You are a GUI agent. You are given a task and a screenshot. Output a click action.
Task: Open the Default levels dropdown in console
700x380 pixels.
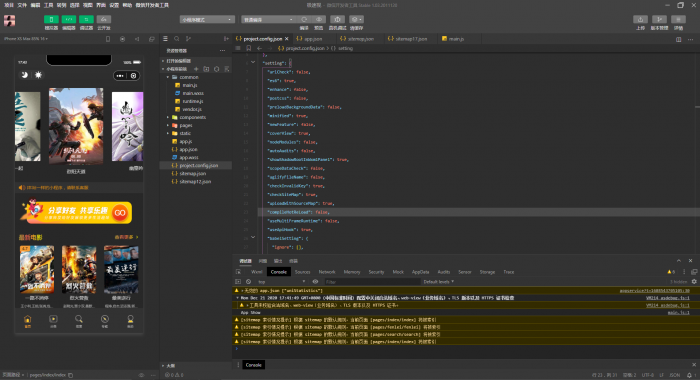point(438,282)
